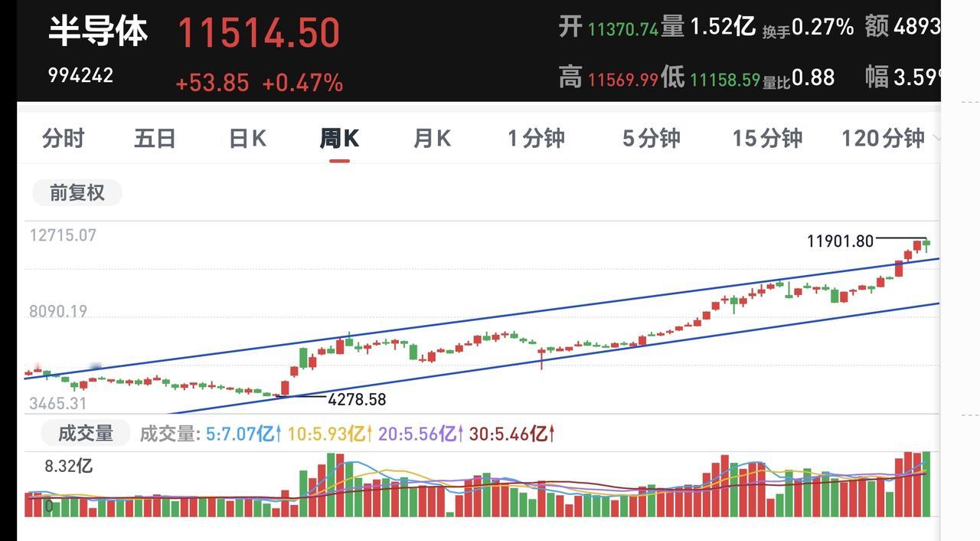Click the volume ratio 0.88
This screenshot has width=980, height=541.
click(813, 77)
